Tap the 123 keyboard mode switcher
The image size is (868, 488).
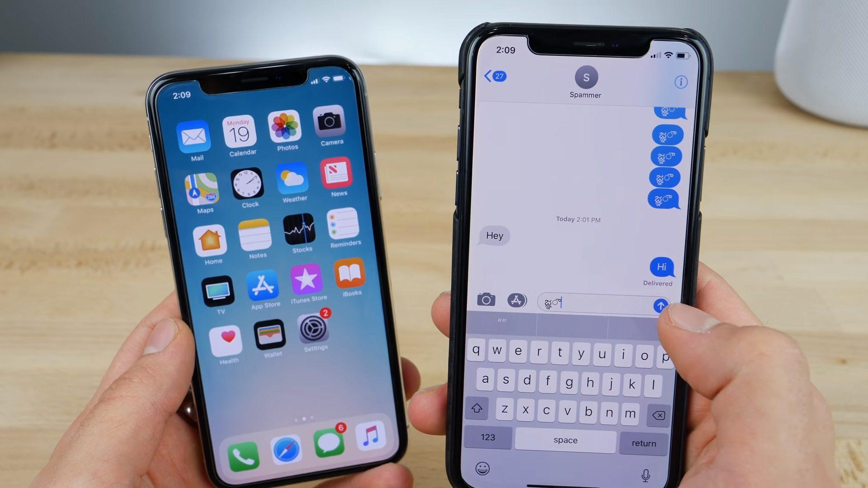(x=488, y=439)
